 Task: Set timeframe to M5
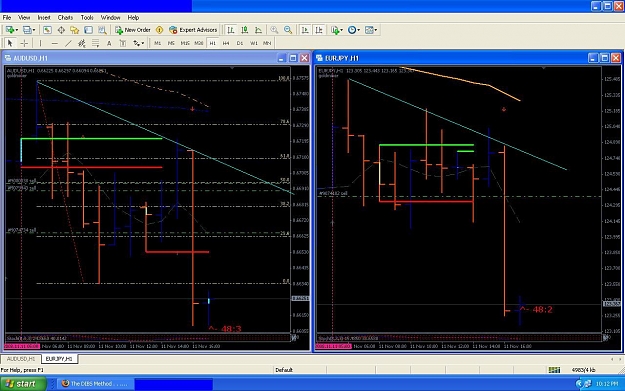[171, 43]
